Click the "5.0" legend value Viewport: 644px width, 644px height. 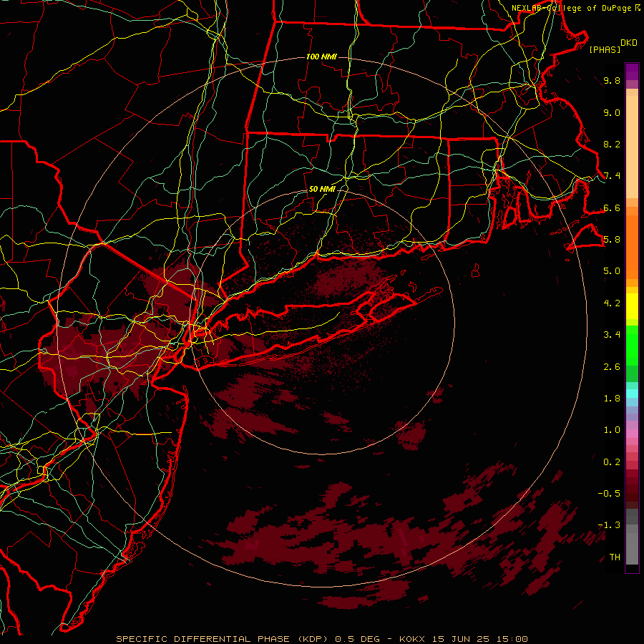click(x=612, y=271)
